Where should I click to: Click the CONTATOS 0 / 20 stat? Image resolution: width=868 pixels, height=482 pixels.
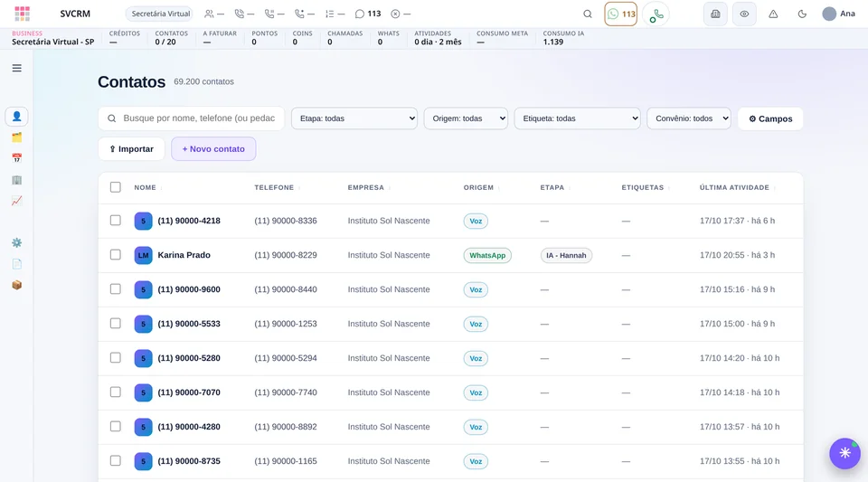coord(171,38)
